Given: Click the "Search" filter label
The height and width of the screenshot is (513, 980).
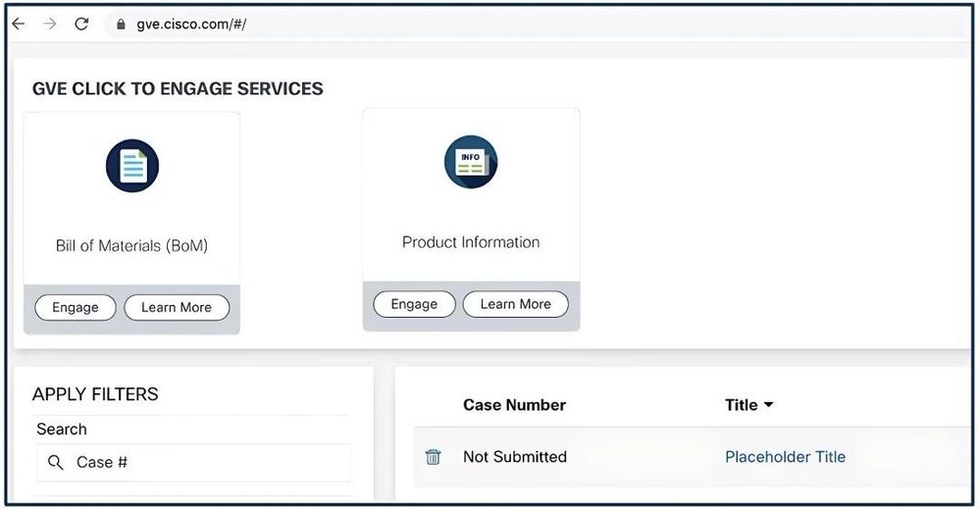Looking at the screenshot, I should pyautogui.click(x=61, y=430).
